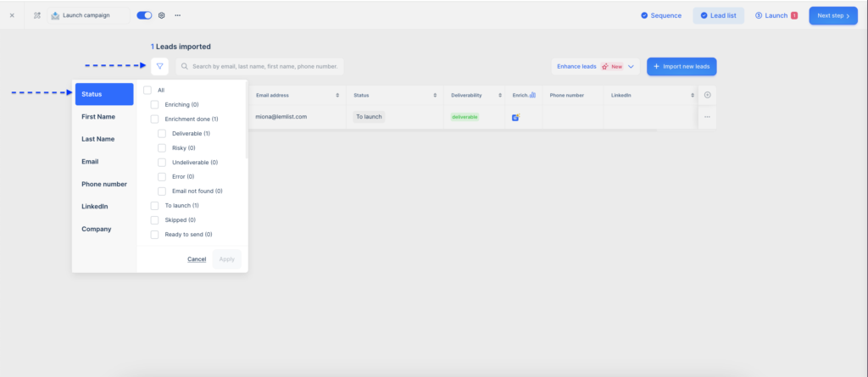This screenshot has width=868, height=377.
Task: Select the All checkbox in filter
Action: [147, 90]
